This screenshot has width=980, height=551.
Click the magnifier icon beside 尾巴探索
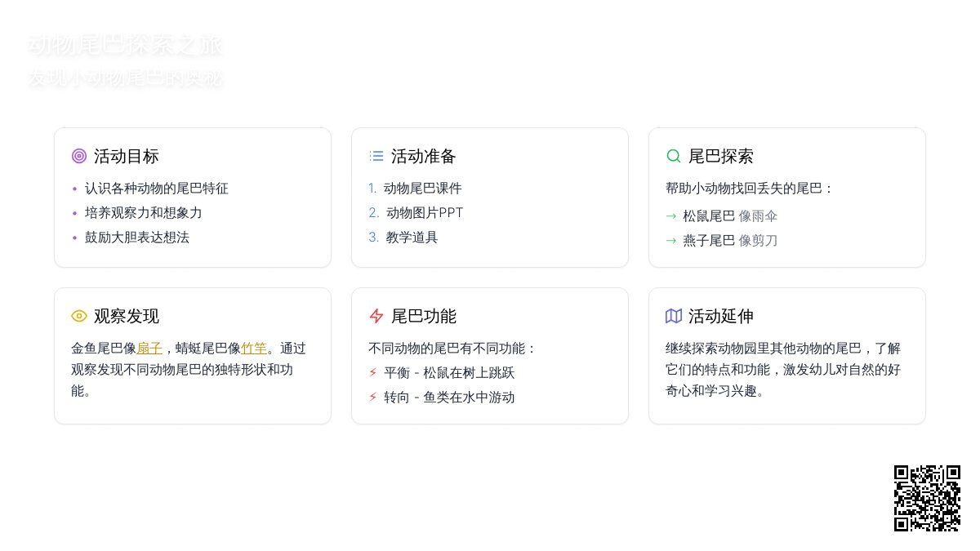(x=674, y=156)
